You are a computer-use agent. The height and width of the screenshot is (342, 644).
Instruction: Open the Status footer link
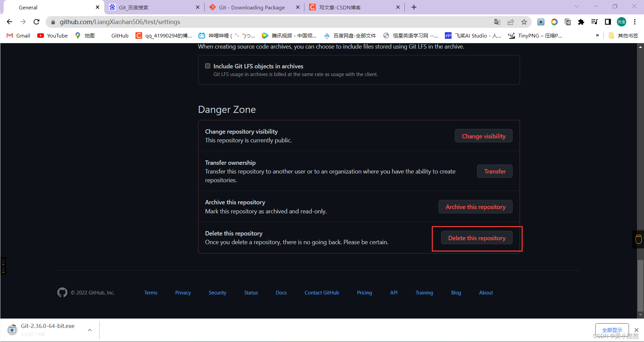click(251, 292)
